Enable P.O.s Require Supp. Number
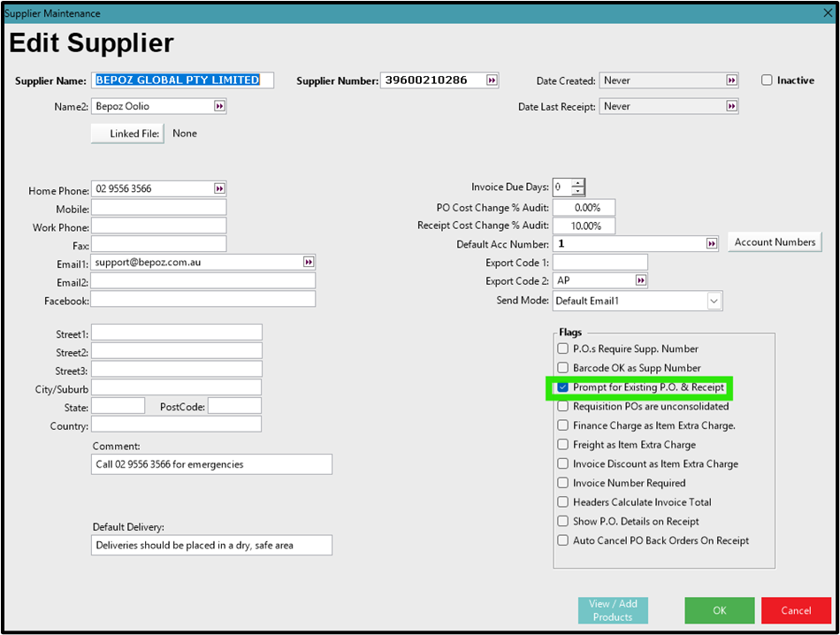840x635 pixels. (563, 348)
